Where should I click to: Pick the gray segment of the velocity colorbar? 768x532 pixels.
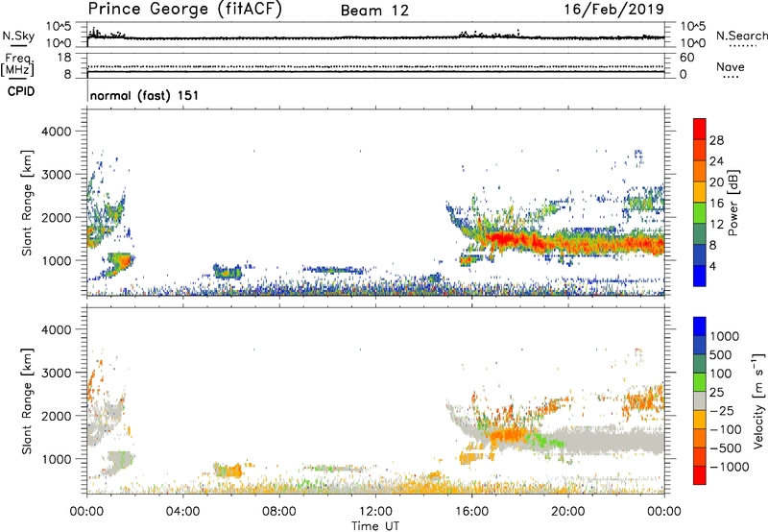click(x=700, y=400)
